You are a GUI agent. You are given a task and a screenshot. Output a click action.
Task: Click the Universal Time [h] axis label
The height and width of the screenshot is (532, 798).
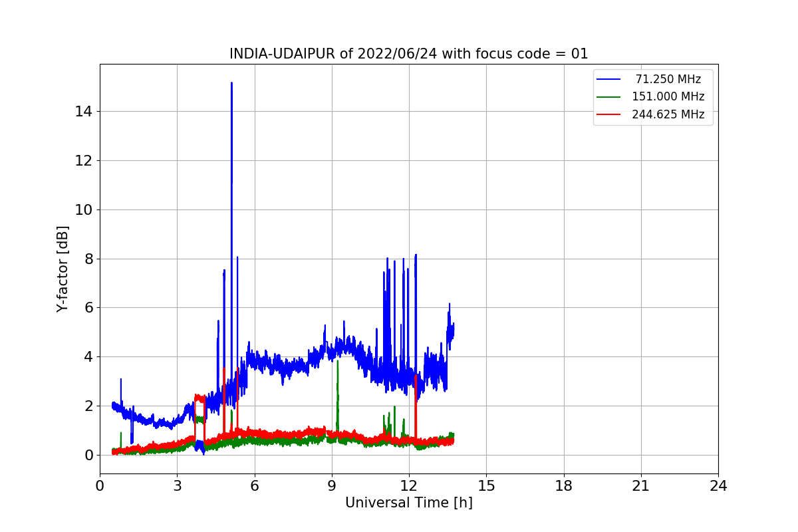pyautogui.click(x=408, y=503)
